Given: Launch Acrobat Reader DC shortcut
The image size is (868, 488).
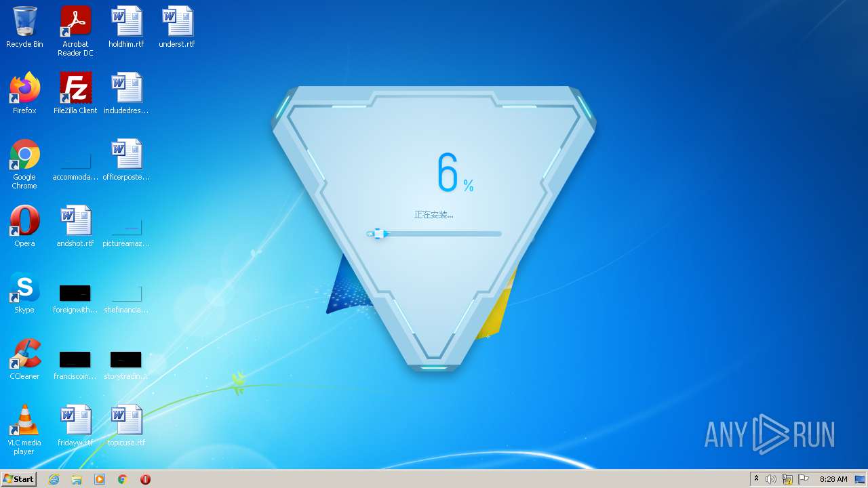Looking at the screenshot, I should pyautogui.click(x=75, y=31).
